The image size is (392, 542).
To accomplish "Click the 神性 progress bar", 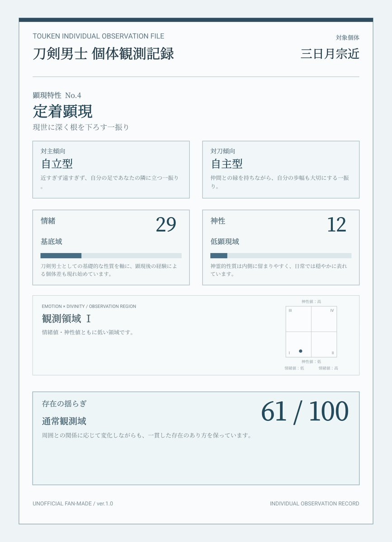I will 281,255.
